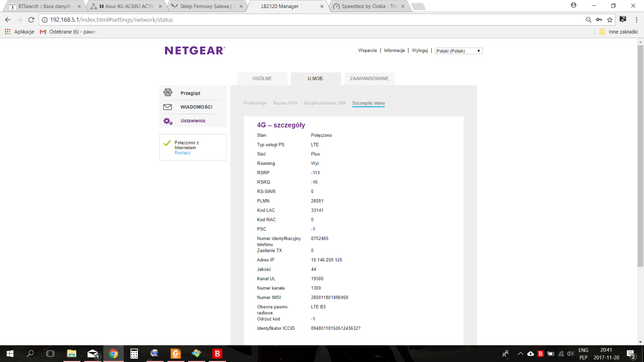Click the Chrome icon on the taskbar
Screen dimensions: 644x362
tap(113, 353)
